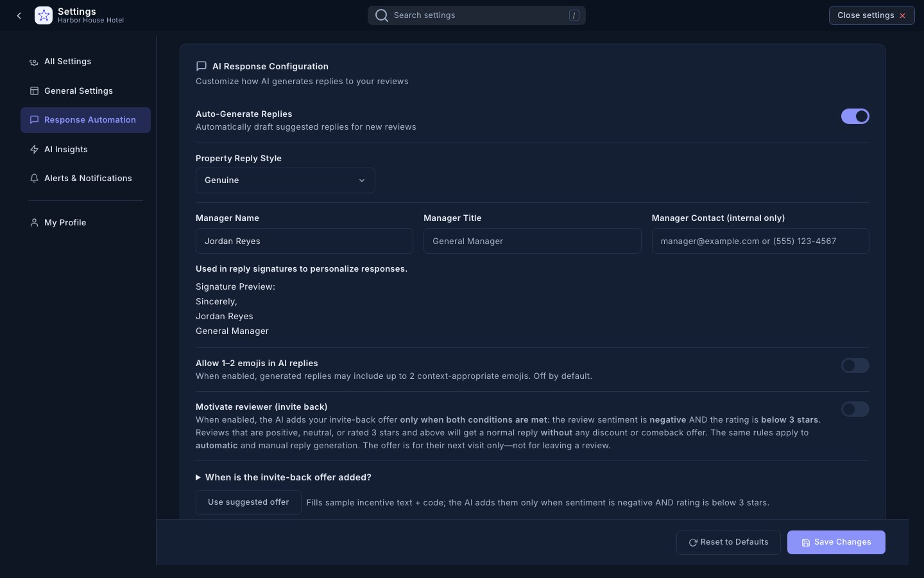Image resolution: width=924 pixels, height=578 pixels.
Task: Click the 'Harbor House Hotel' subtitle
Action: coord(90,21)
